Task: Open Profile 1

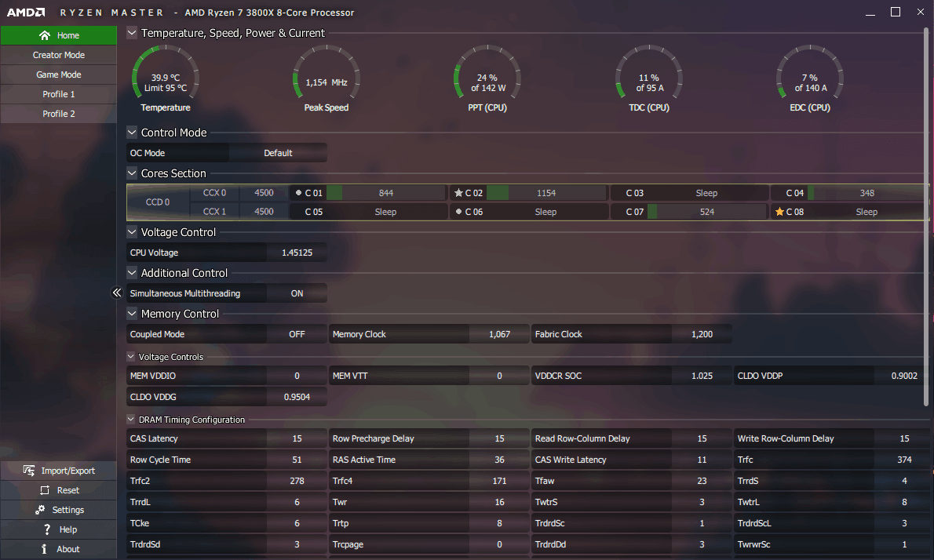Action: (58, 94)
